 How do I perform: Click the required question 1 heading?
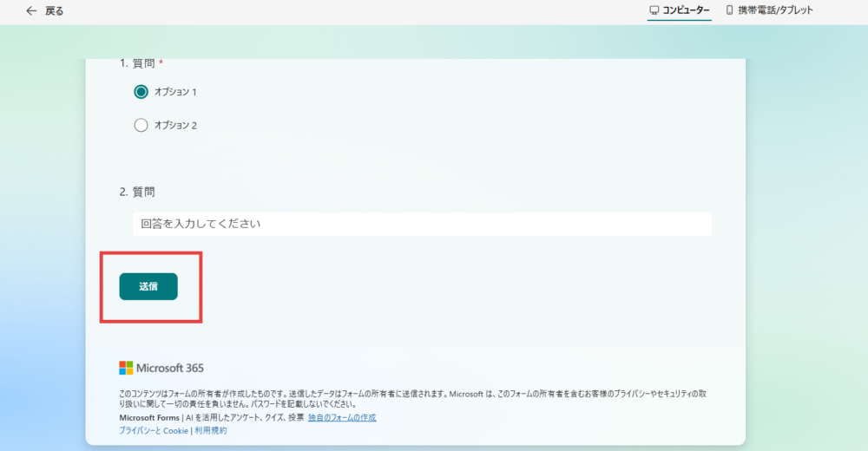[x=139, y=64]
